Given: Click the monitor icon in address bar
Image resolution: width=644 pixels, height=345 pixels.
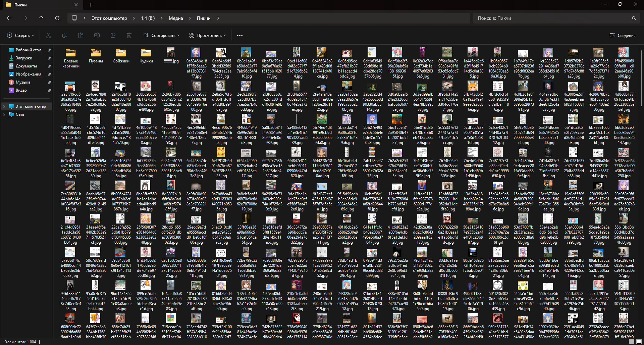Looking at the screenshot, I should 74,18.
